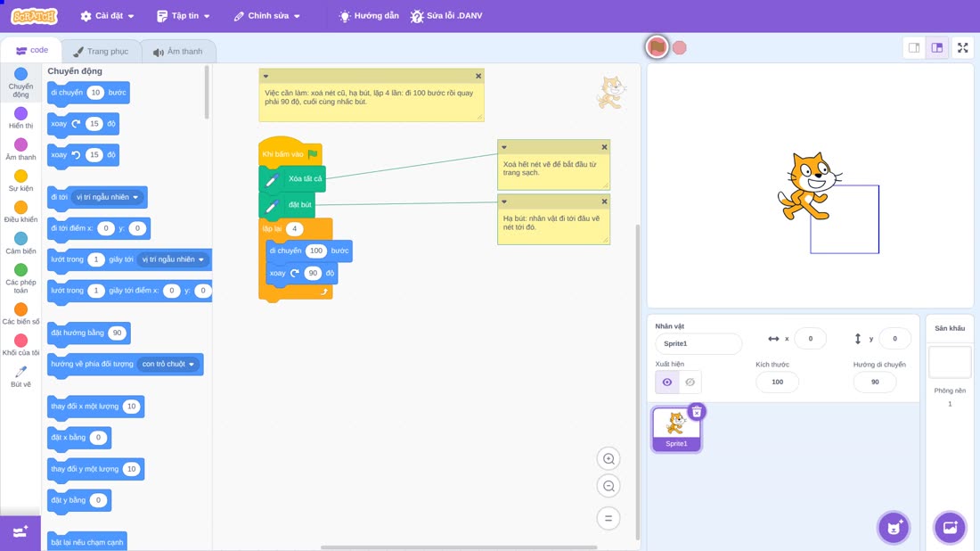Click the Sửa lỗi .DANV button
Screen dimensions: 980x551
[446, 16]
